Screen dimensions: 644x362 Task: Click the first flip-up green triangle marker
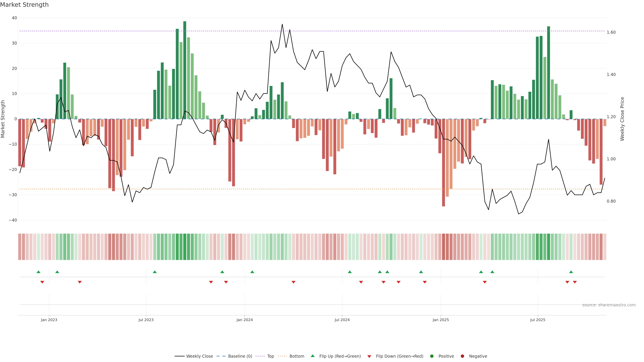coord(39,272)
